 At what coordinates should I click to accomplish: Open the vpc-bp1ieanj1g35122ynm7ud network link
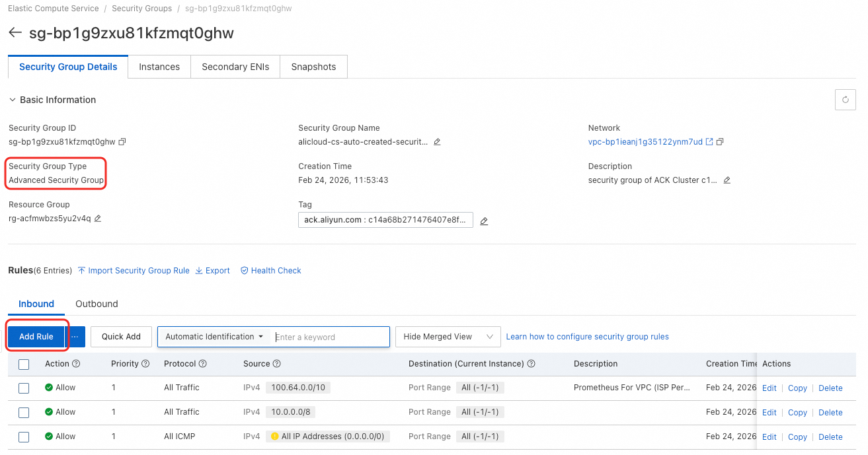pos(645,142)
